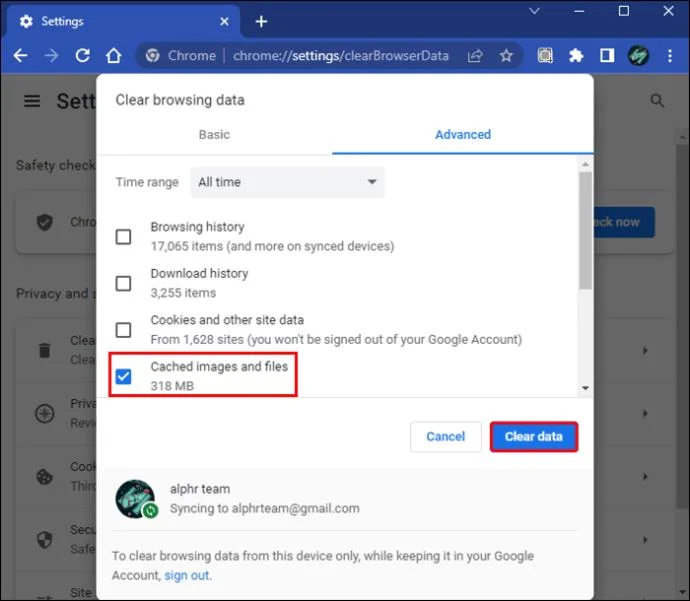
Task: Open the Time range dropdown
Action: (289, 182)
